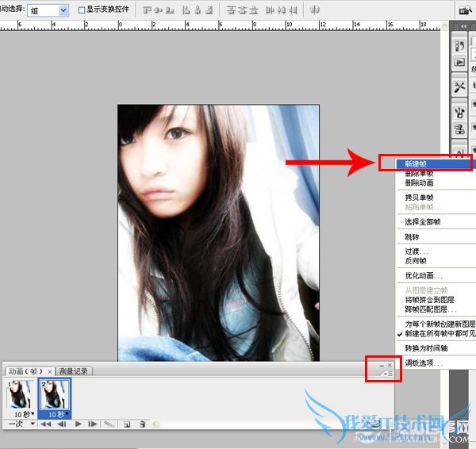
Task: Click the Distribute bottom edges icon
Action: pyautogui.click(x=254, y=10)
